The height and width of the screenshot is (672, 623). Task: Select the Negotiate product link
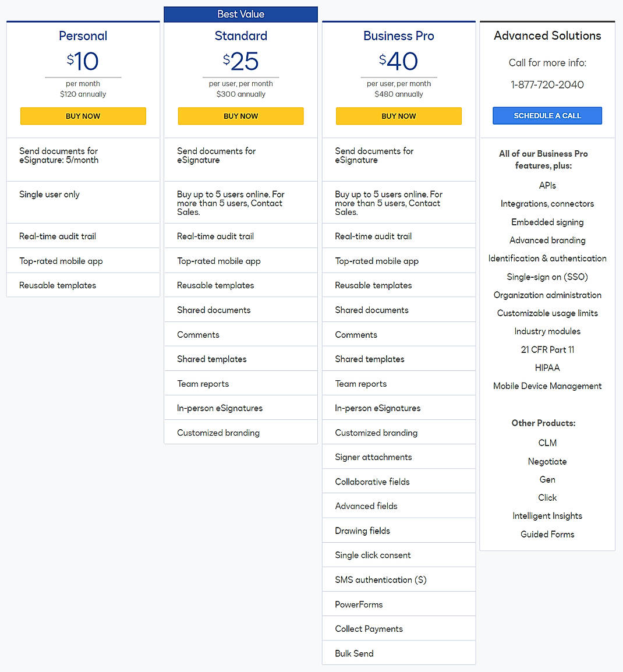click(x=547, y=461)
